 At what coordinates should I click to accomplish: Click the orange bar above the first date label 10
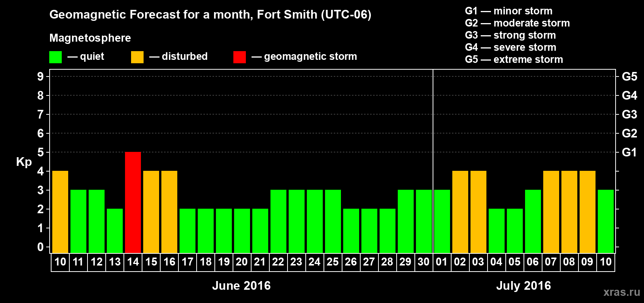[x=60, y=212]
